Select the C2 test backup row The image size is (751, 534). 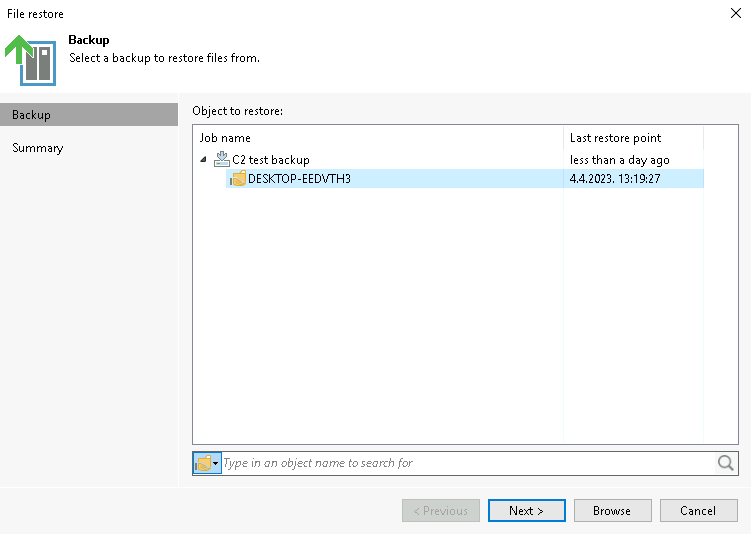point(448,159)
